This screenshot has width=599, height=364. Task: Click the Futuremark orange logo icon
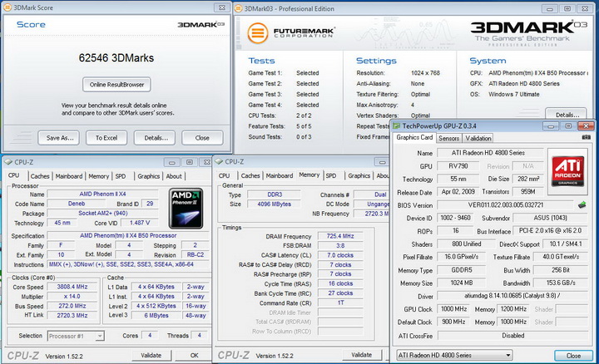click(x=257, y=32)
